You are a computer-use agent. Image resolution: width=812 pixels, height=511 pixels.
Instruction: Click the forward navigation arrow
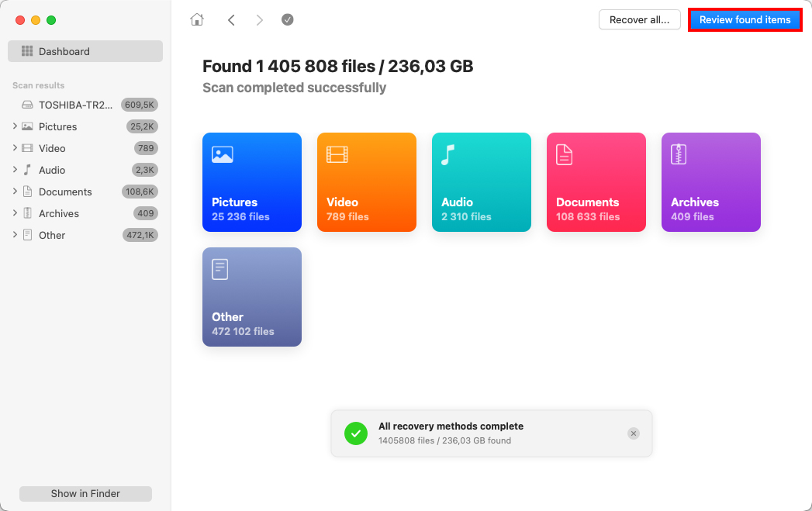(259, 20)
